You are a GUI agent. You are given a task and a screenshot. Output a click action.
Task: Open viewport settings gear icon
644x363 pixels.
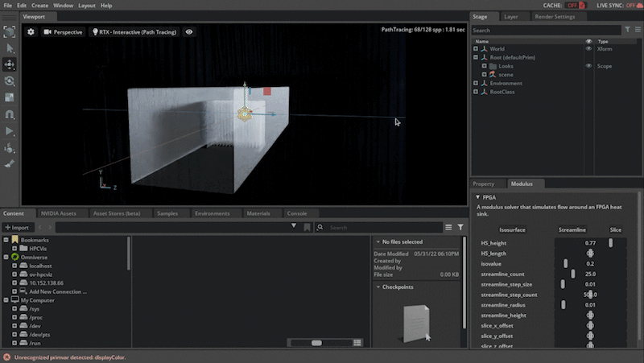(31, 32)
